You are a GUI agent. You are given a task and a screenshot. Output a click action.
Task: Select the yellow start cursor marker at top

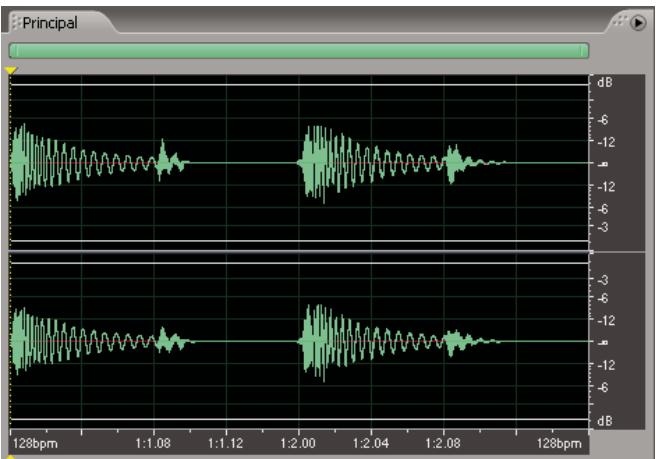(x=10, y=70)
